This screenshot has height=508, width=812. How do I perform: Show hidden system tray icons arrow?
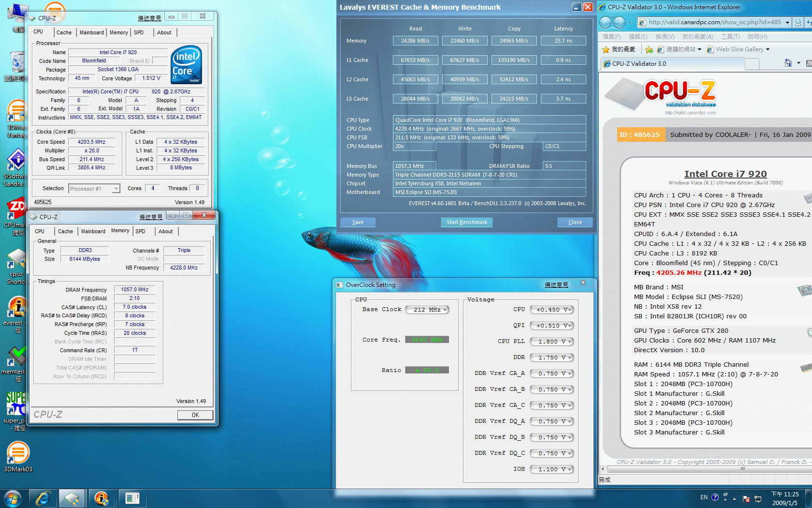pyautogui.click(x=734, y=498)
